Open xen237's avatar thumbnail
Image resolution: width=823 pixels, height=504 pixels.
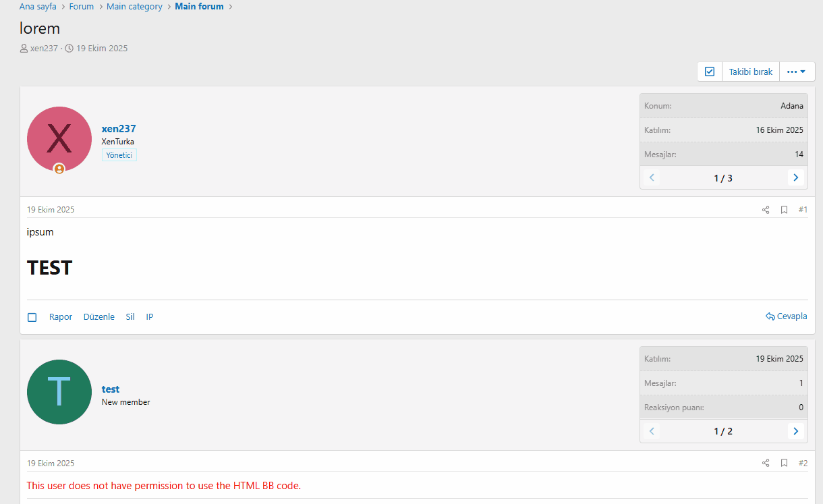coord(59,138)
